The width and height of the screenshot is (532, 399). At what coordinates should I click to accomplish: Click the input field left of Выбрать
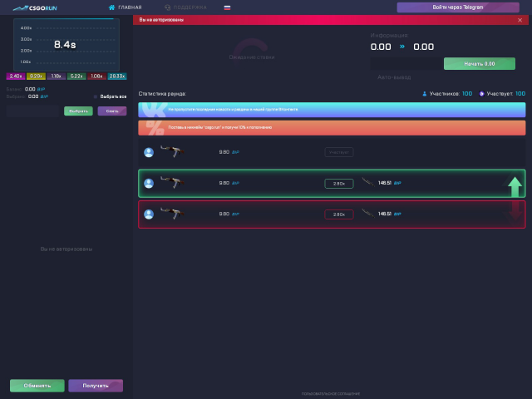[x=33, y=111]
